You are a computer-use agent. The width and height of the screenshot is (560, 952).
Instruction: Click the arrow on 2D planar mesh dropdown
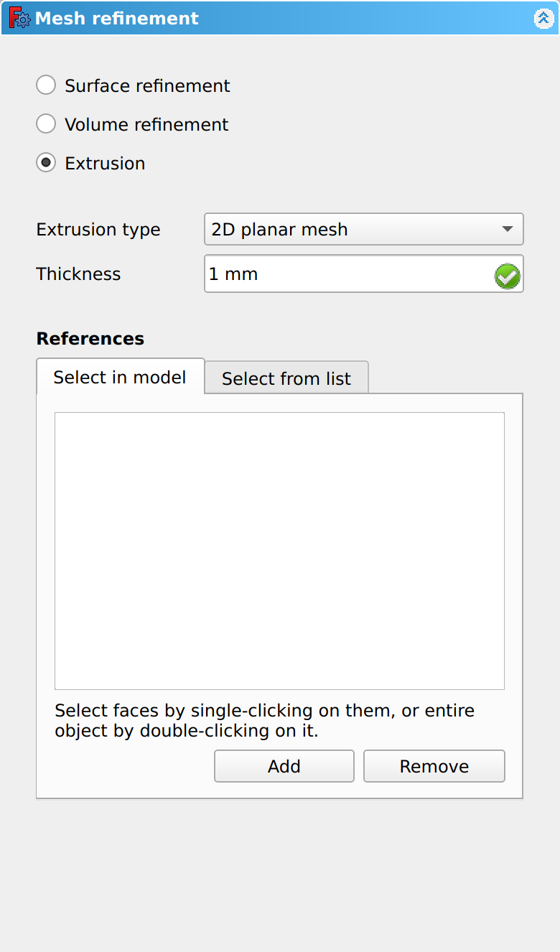[508, 230]
